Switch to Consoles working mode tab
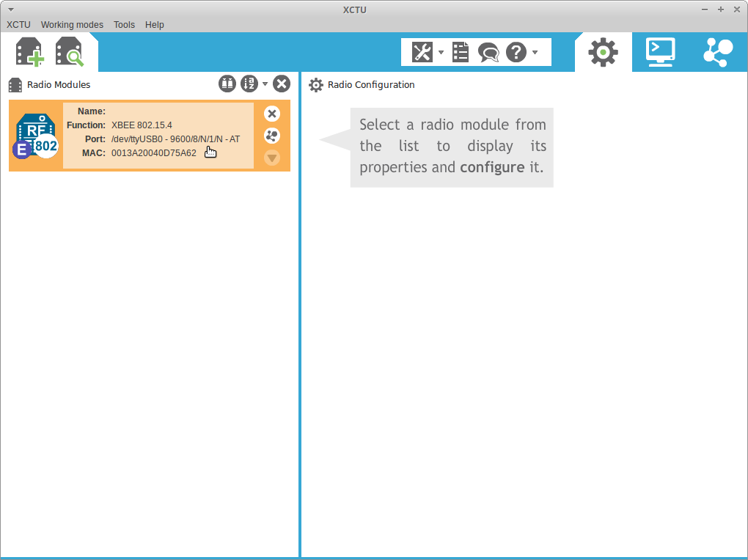The width and height of the screenshot is (748, 560). [x=661, y=52]
